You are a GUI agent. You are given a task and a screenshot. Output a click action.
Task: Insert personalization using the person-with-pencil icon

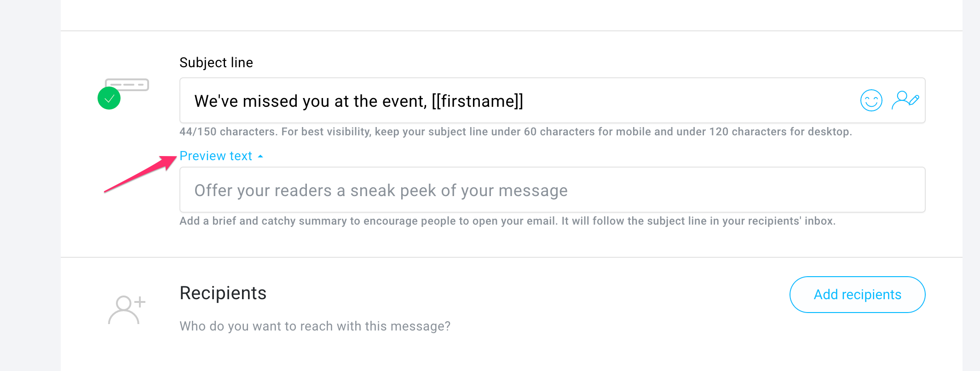pyautogui.click(x=905, y=99)
